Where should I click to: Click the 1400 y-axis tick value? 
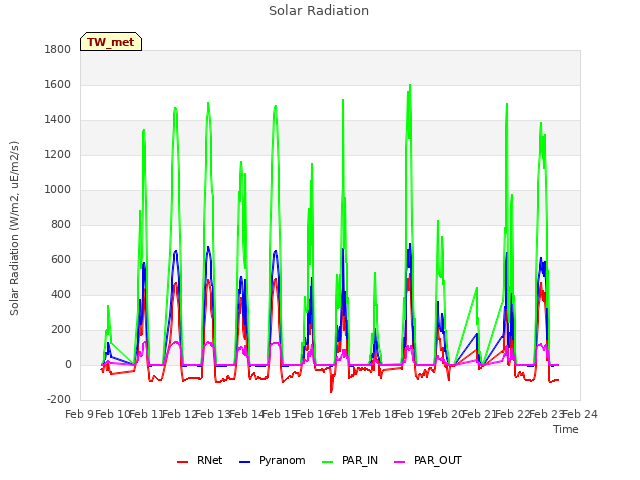(x=58, y=120)
